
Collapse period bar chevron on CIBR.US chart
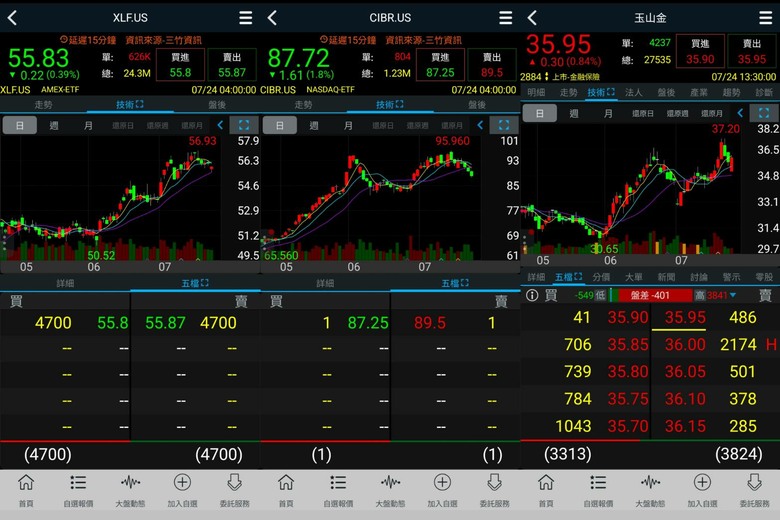[x=480, y=125]
